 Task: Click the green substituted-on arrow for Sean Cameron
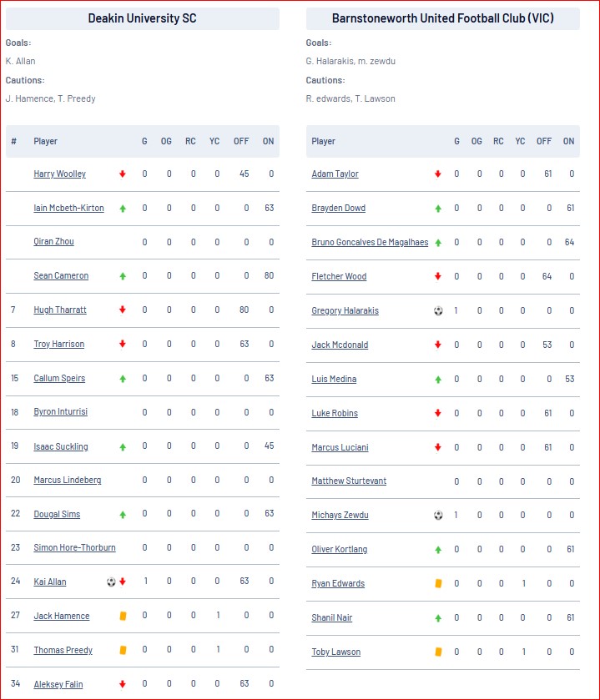[123, 276]
